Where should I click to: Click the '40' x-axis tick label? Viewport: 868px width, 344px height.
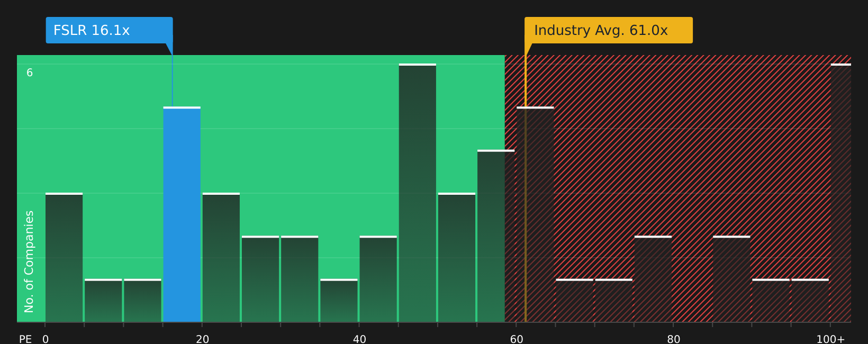pos(359,339)
